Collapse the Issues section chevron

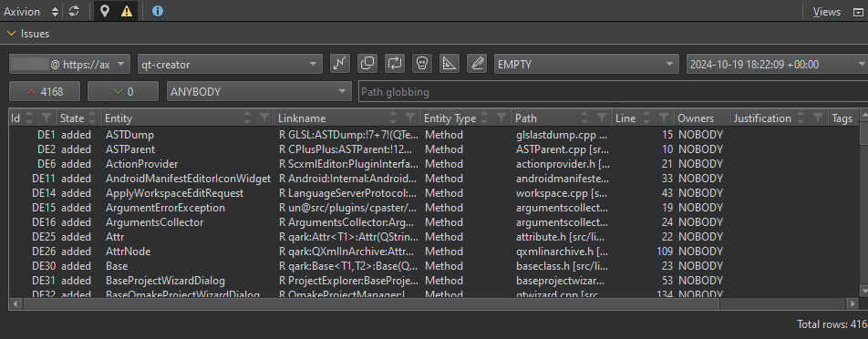[11, 34]
